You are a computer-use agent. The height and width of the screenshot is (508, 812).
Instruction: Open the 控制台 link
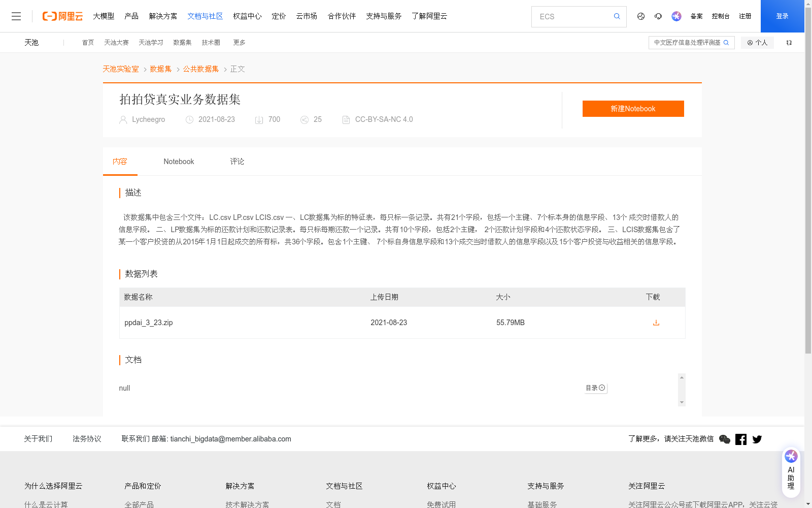point(721,16)
